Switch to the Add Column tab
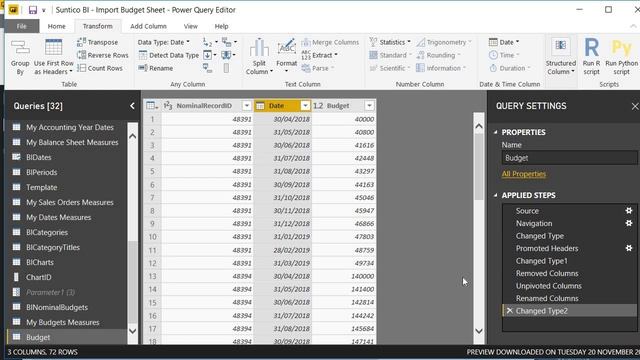640x360 pixels. coord(148,26)
